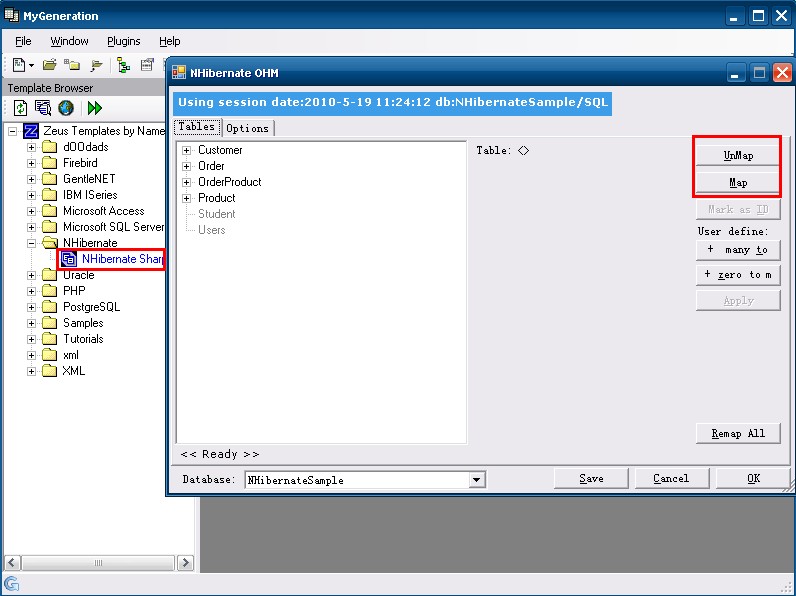The height and width of the screenshot is (596, 796).
Task: Execute template with green double arrow
Action: 94,108
